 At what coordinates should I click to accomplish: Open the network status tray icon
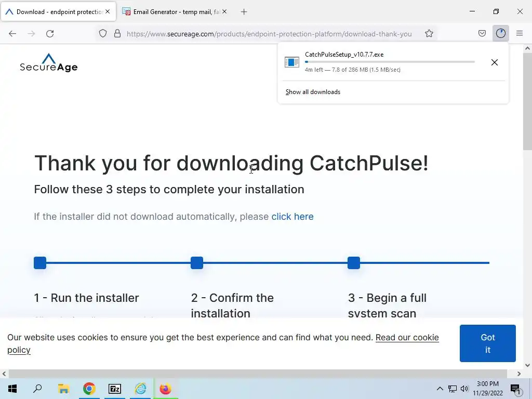click(453, 389)
